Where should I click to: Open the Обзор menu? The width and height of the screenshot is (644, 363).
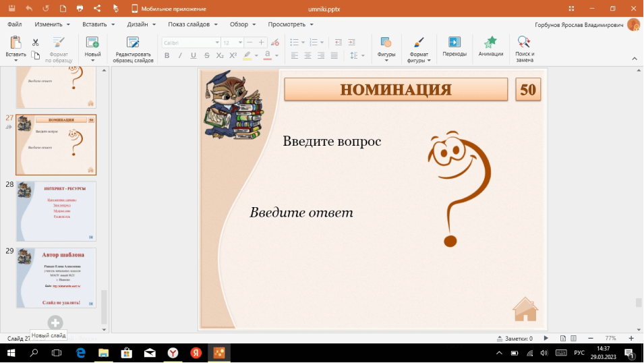pyautogui.click(x=242, y=24)
